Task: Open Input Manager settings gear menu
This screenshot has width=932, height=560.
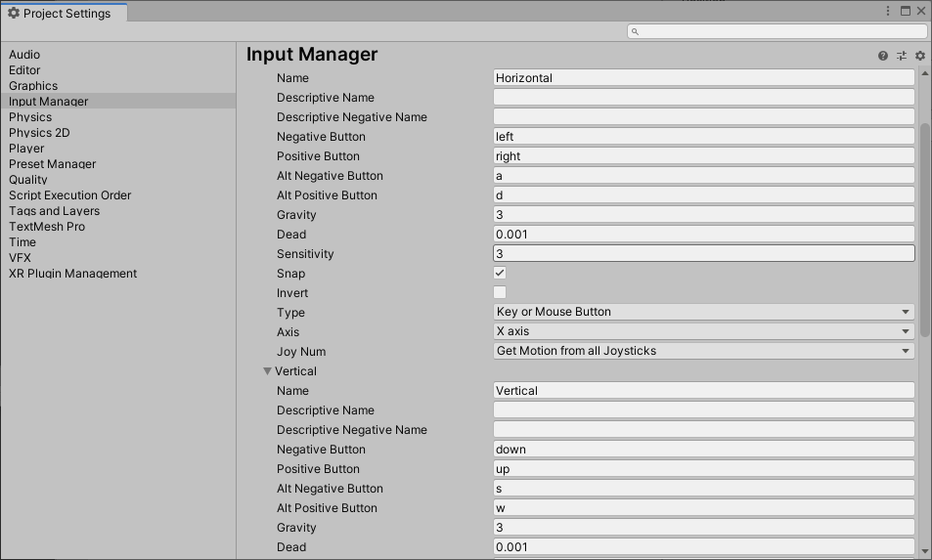Action: click(x=920, y=56)
